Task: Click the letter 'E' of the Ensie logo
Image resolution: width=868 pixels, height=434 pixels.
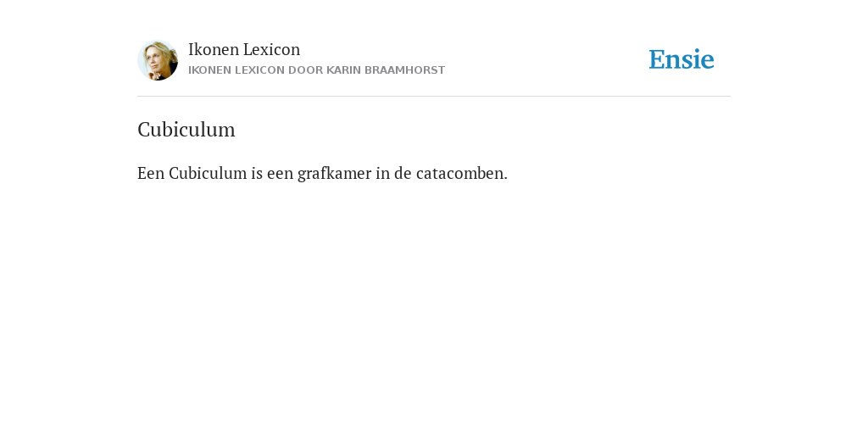Action: (x=657, y=60)
